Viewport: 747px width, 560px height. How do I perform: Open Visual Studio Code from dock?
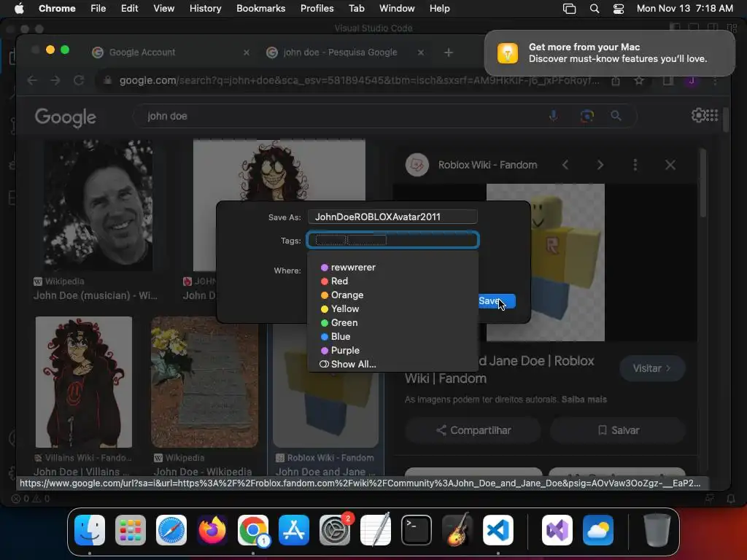point(498,530)
